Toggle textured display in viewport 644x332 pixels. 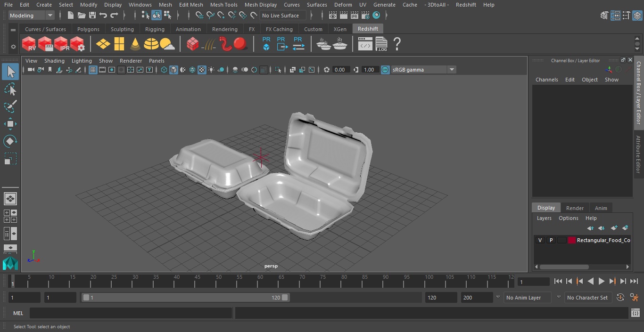tap(202, 70)
